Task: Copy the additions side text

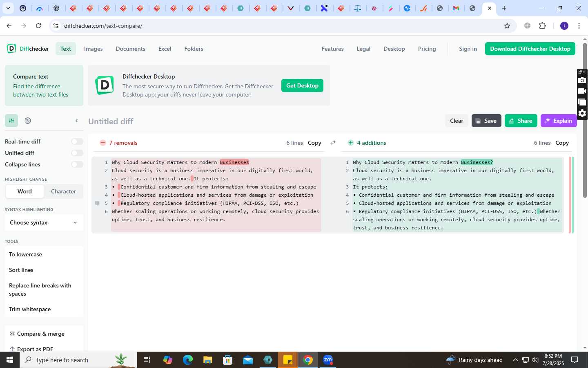Action: point(562,143)
